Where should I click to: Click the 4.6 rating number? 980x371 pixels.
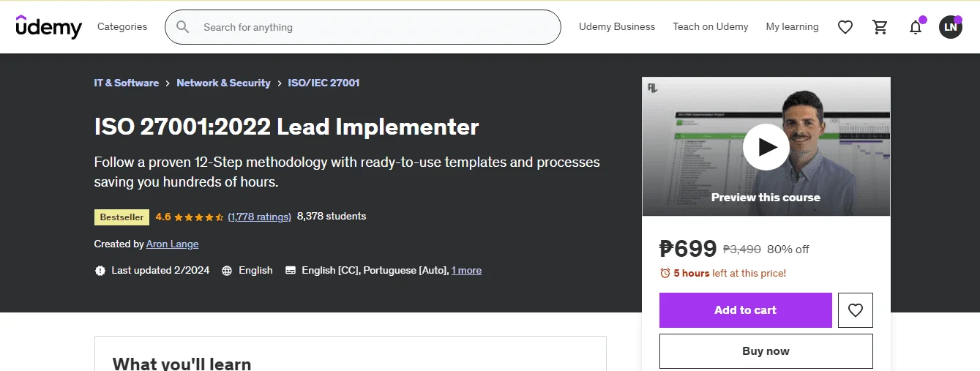(163, 217)
